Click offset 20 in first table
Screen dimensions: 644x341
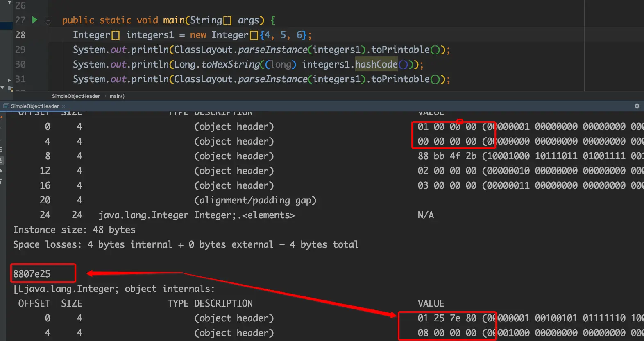(x=45, y=200)
